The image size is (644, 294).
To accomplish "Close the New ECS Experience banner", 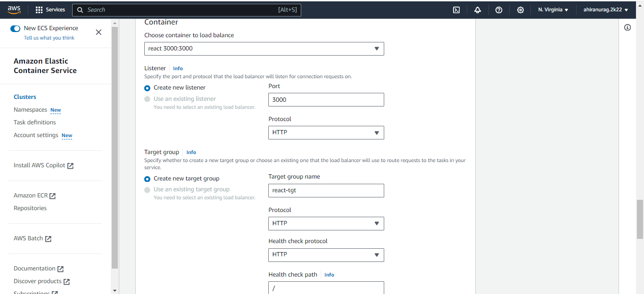I will coord(99,32).
